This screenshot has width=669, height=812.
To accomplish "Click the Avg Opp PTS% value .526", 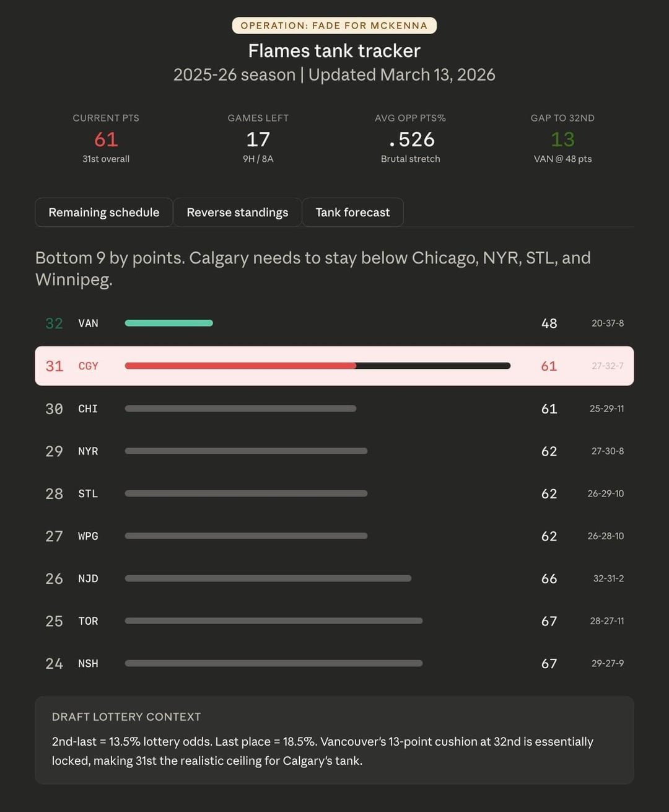I will coord(411,139).
